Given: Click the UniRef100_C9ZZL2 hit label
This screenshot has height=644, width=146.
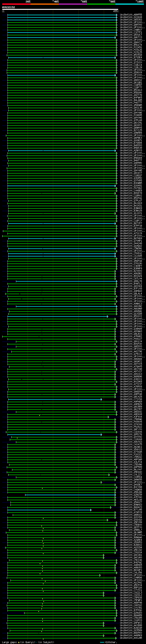Looking at the screenshot, I should coord(131,595).
